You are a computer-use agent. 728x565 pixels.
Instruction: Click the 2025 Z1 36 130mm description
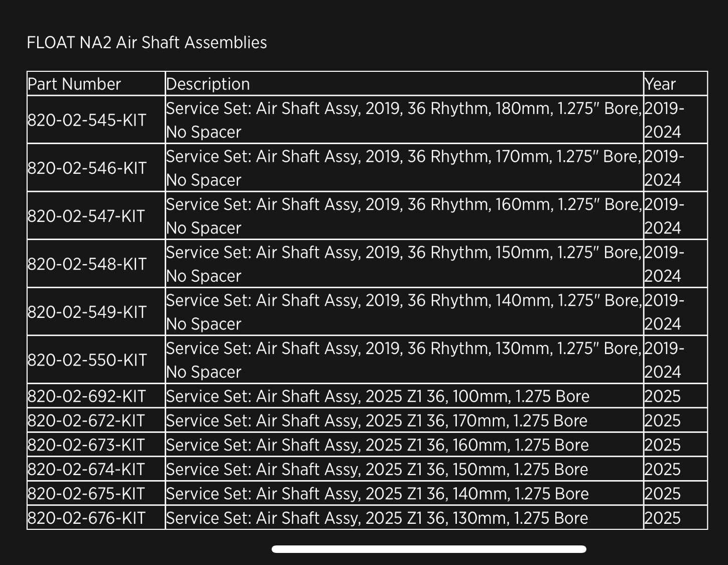[377, 518]
